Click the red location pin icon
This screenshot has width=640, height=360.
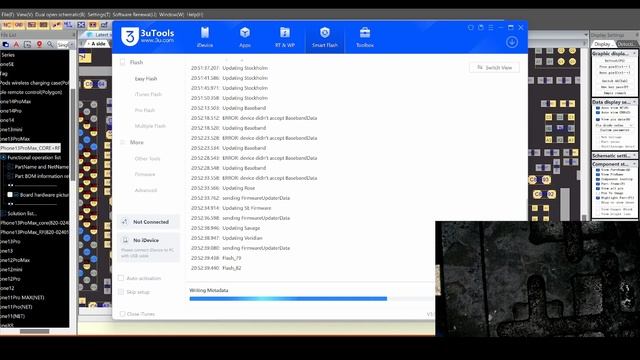click(39, 44)
